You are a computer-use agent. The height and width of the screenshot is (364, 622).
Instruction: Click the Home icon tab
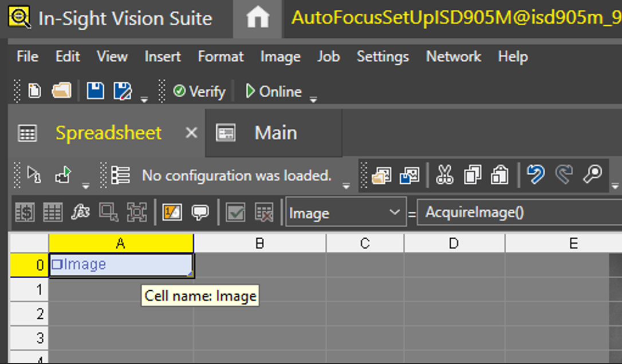coord(257,18)
